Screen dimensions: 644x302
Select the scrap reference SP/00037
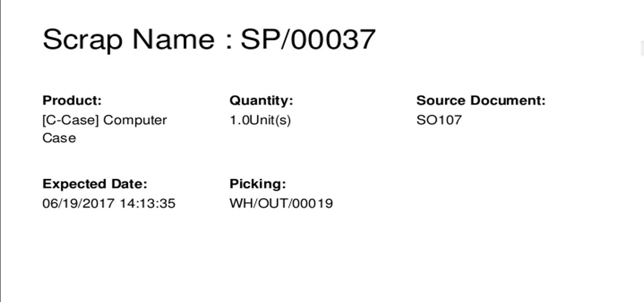click(x=308, y=39)
